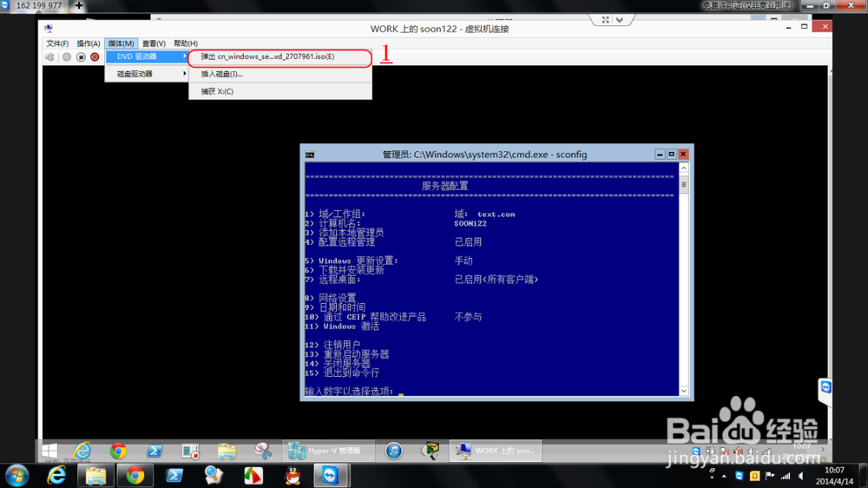Collapse TeamViewer toolbar with chevron
Image resolution: width=868 pixels, height=488 pixels.
[x=620, y=19]
